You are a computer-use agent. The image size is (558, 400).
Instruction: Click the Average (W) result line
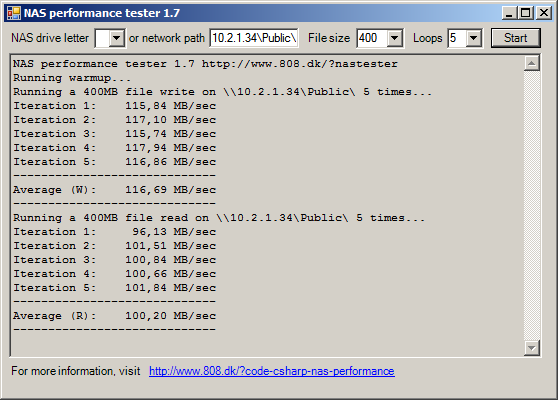pos(115,190)
